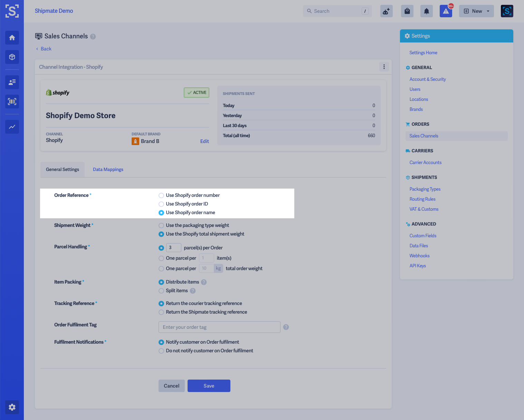Open the Sales Channels settings entry
This screenshot has width=524, height=420.
[x=423, y=136]
